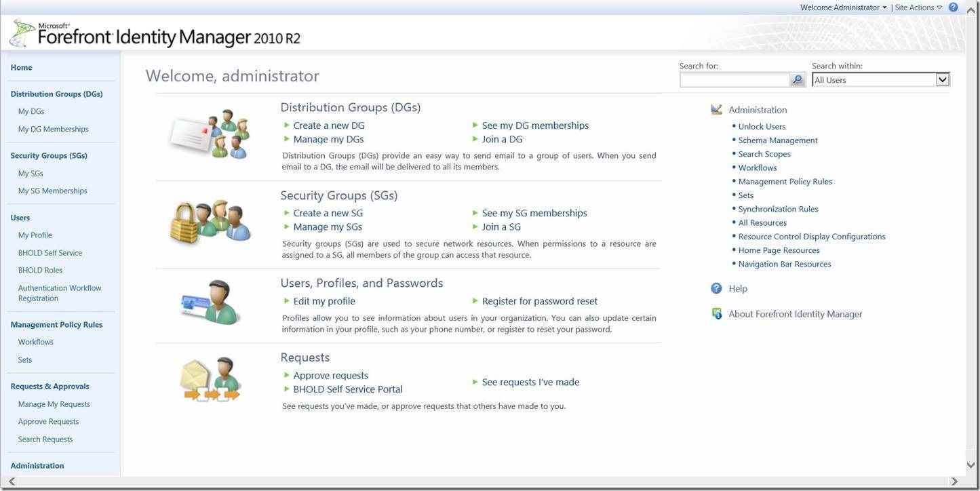
Task: Open Unlock Users under Administration
Action: [762, 126]
